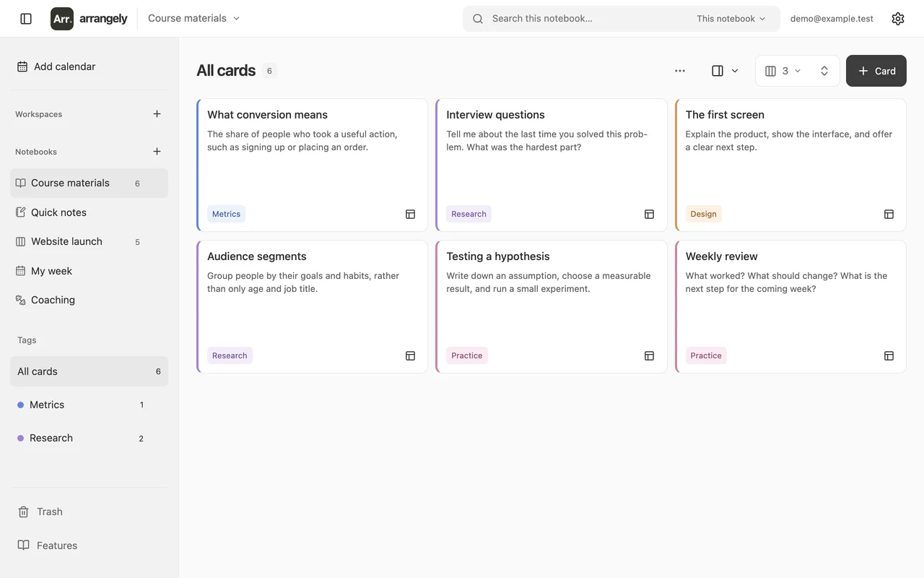Open layout icon on The first screen card
Viewport: 924px width, 578px height.
click(x=889, y=214)
